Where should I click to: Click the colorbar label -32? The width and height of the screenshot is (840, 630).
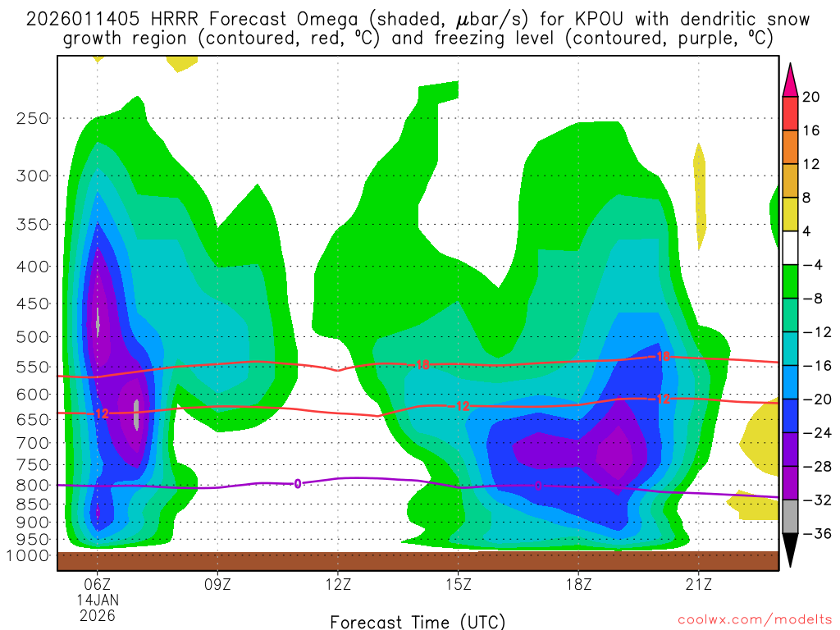click(817, 500)
